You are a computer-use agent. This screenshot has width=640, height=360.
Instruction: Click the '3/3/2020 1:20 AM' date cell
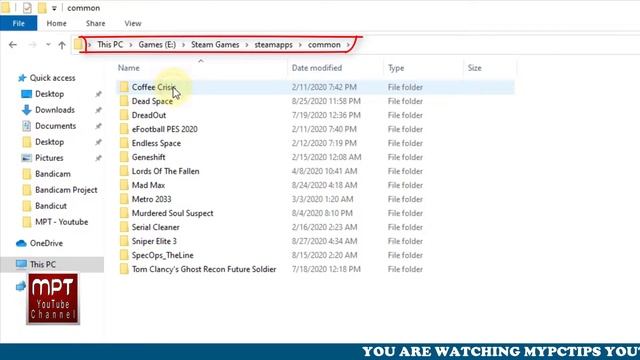click(x=322, y=199)
